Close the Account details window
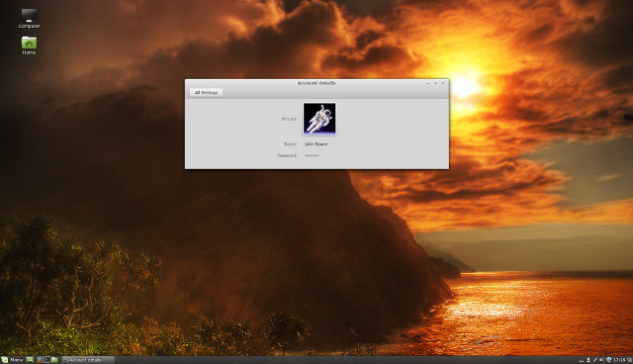The image size is (633, 364). (x=443, y=83)
